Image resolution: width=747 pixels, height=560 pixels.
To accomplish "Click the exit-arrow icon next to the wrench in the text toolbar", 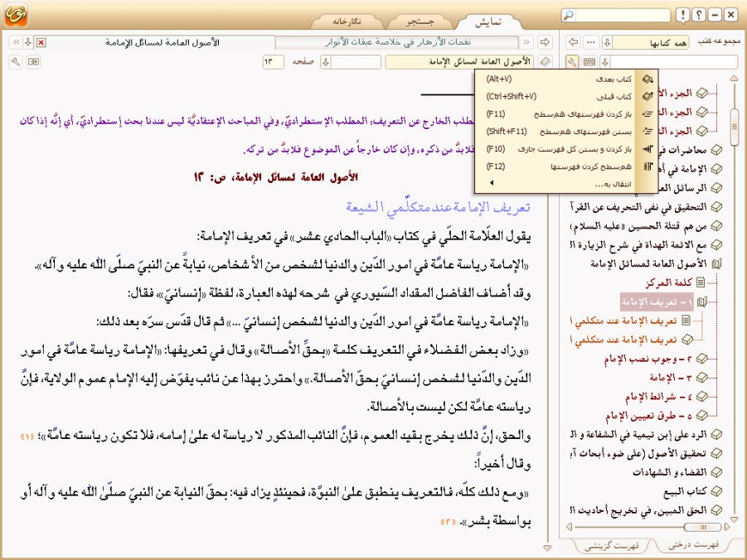I will click(33, 61).
